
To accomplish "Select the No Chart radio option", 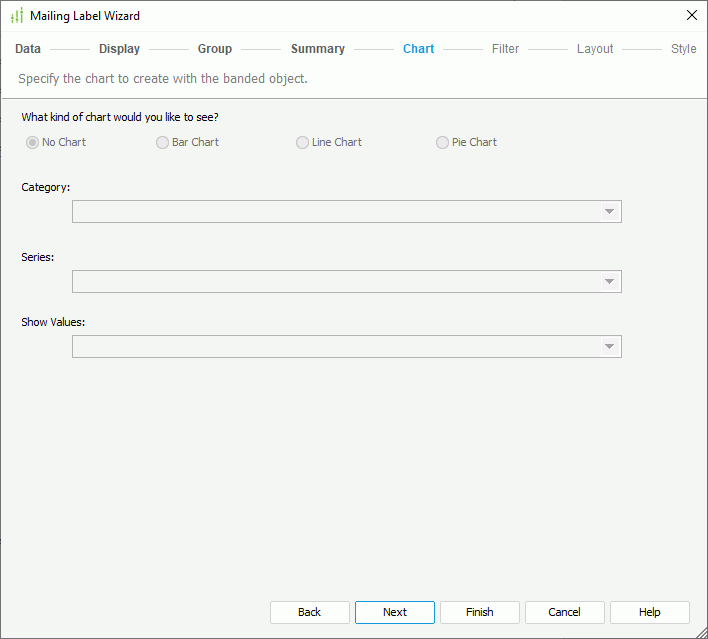I will (x=33, y=143).
